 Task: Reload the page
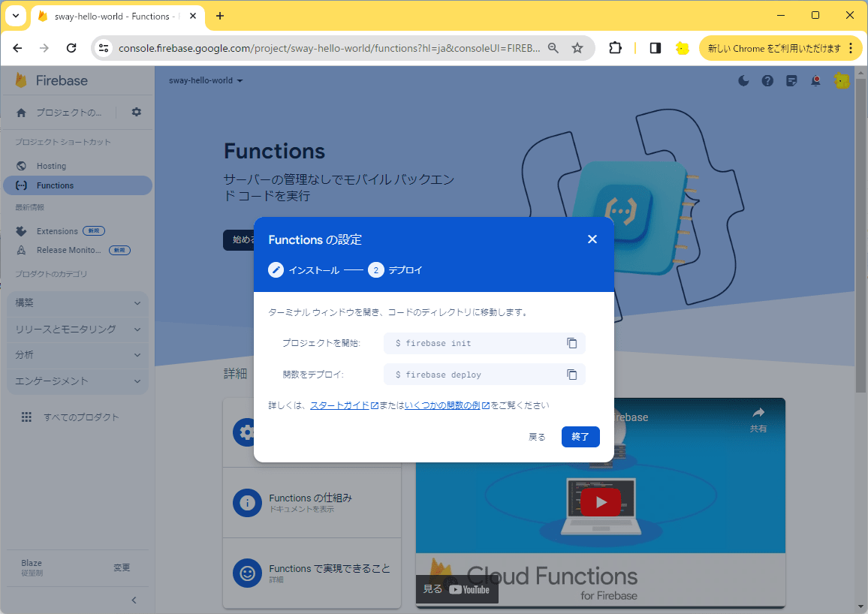[71, 48]
